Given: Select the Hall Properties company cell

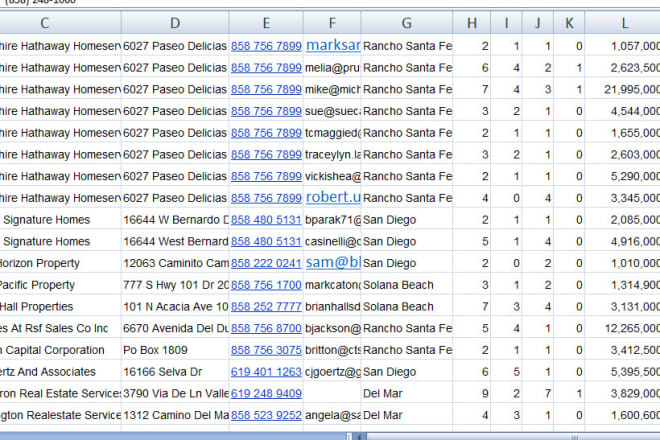Looking at the screenshot, I should 60,307.
